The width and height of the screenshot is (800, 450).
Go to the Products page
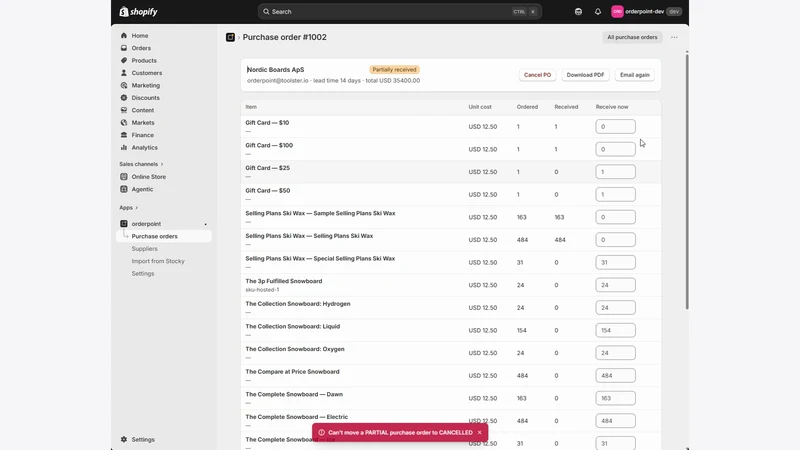pyautogui.click(x=144, y=60)
